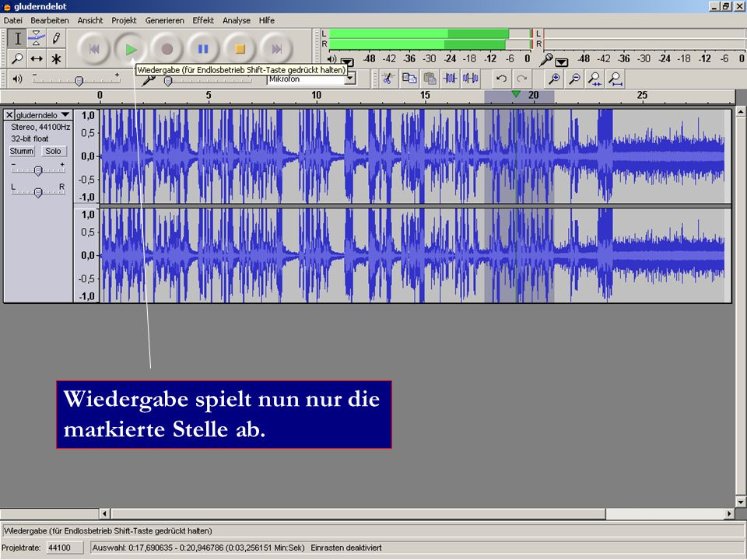Click the Auswahl selection time status text
This screenshot has width=747, height=560.
coord(198,548)
